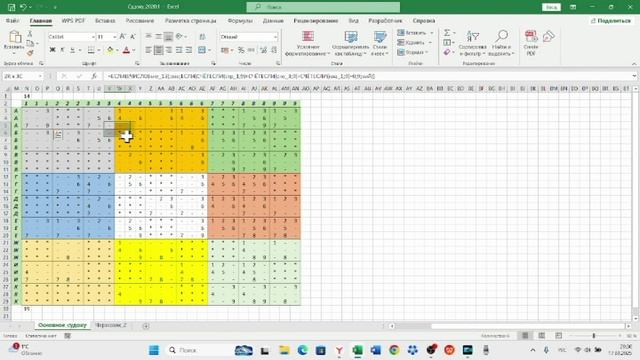The width and height of the screenshot is (640, 360).
Task: Switch to Normal view in status bar
Action: tap(525, 336)
